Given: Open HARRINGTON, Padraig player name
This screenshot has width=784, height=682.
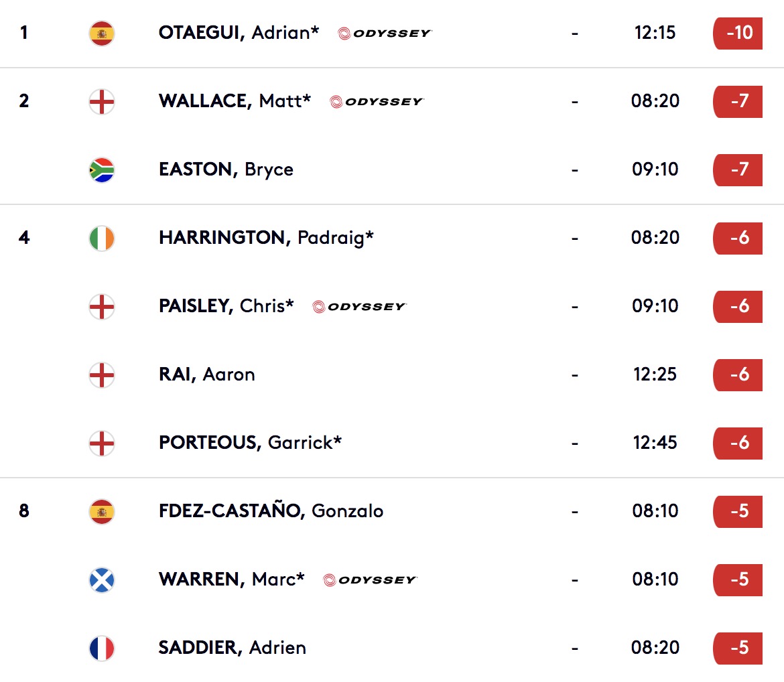Looking at the screenshot, I should [x=266, y=238].
